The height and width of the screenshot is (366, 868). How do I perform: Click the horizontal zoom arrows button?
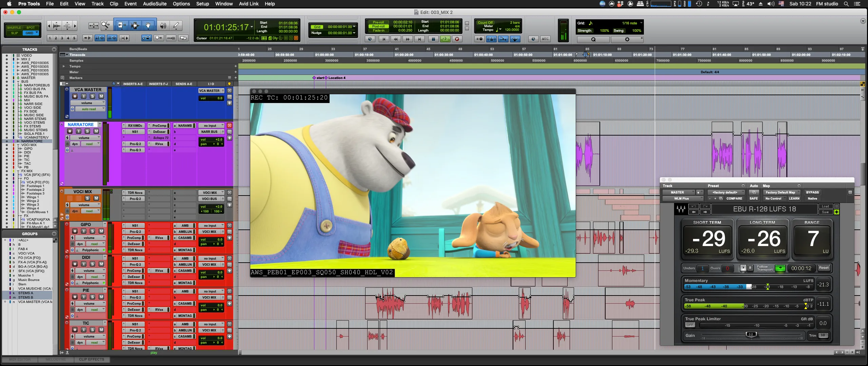pyautogui.click(x=94, y=25)
